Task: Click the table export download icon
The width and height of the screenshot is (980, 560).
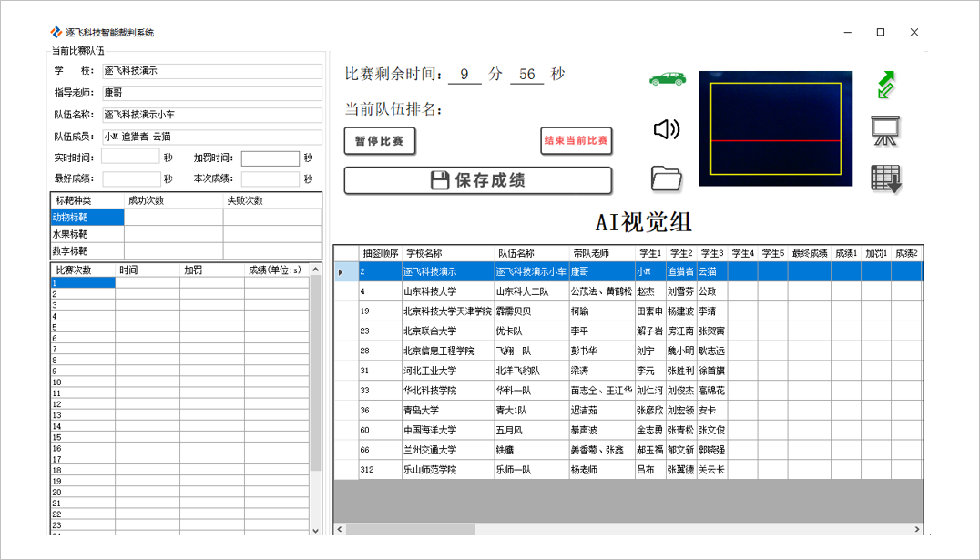Action: 886,178
